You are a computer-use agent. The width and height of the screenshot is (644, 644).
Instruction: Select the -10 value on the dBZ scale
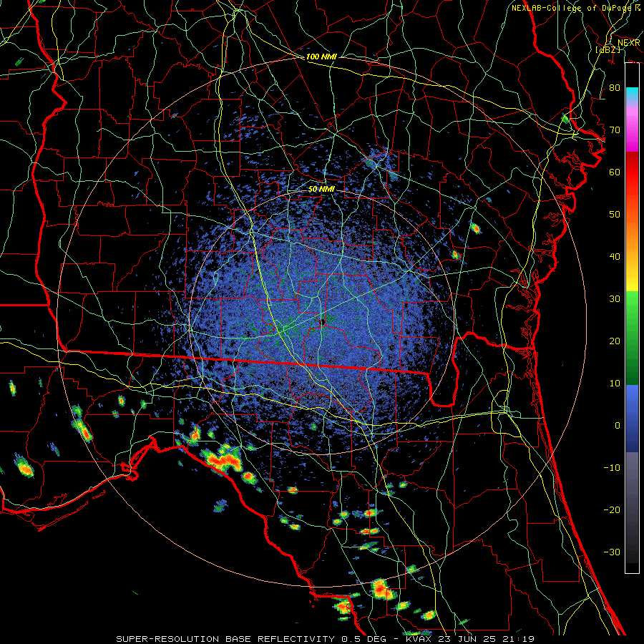pos(612,468)
